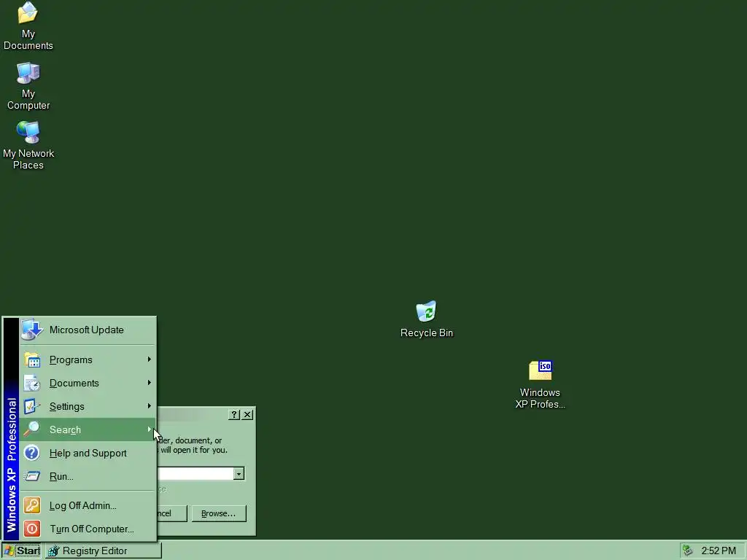Click the Search magnifier icon
Screen dimensions: 747x560
tap(32, 429)
